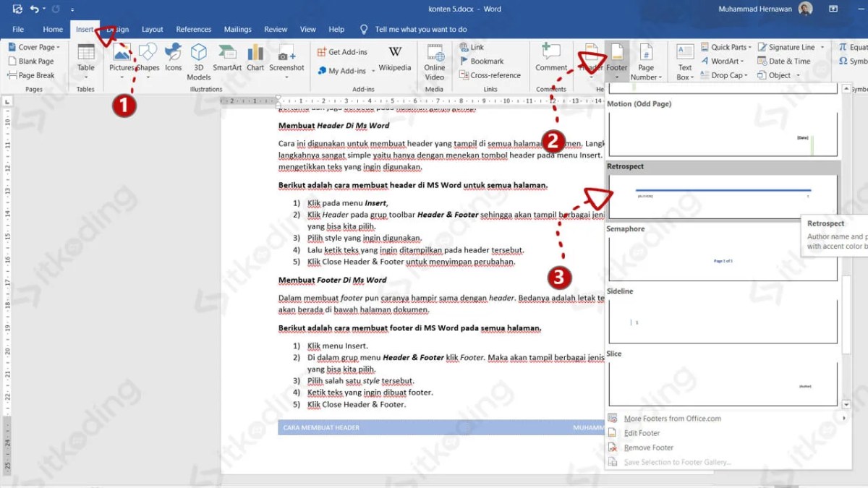The image size is (868, 488).
Task: Click the Online Video button
Action: (x=435, y=61)
